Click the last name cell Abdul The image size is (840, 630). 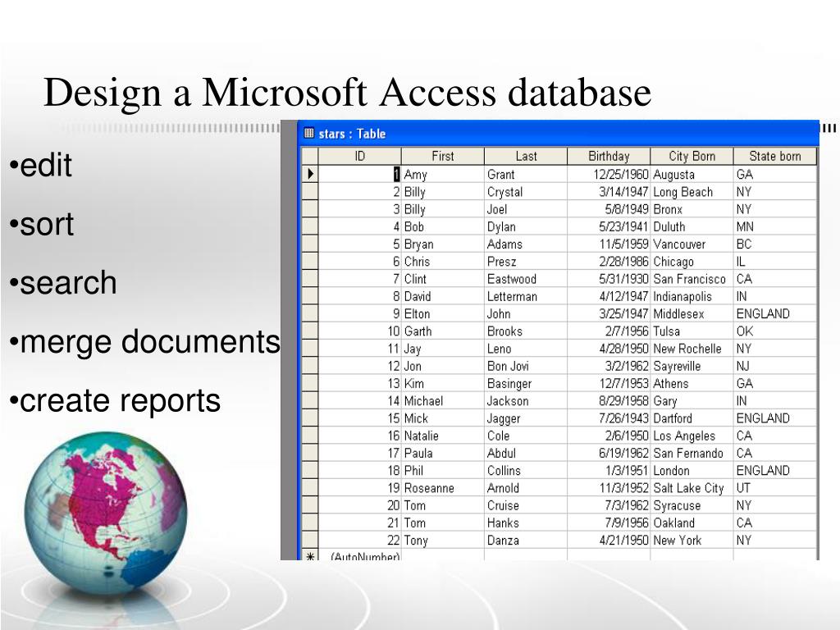[526, 453]
